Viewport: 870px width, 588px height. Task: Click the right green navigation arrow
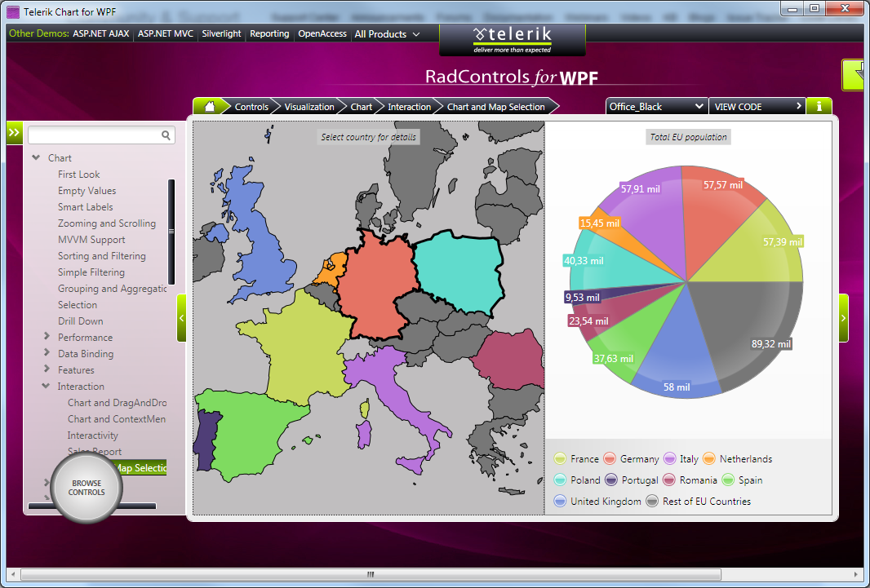[x=843, y=318]
